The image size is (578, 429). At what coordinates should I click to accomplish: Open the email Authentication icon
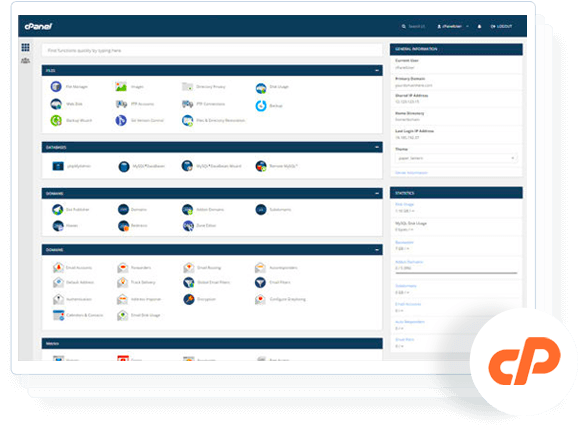58,299
